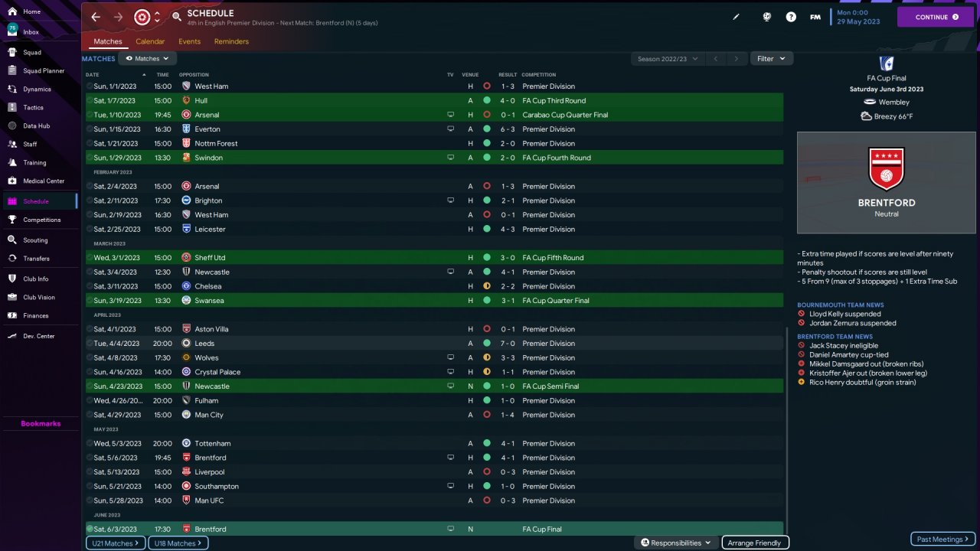The height and width of the screenshot is (551, 980).
Task: Select the circle on Sat, 6/3/2023 row
Action: coord(90,529)
